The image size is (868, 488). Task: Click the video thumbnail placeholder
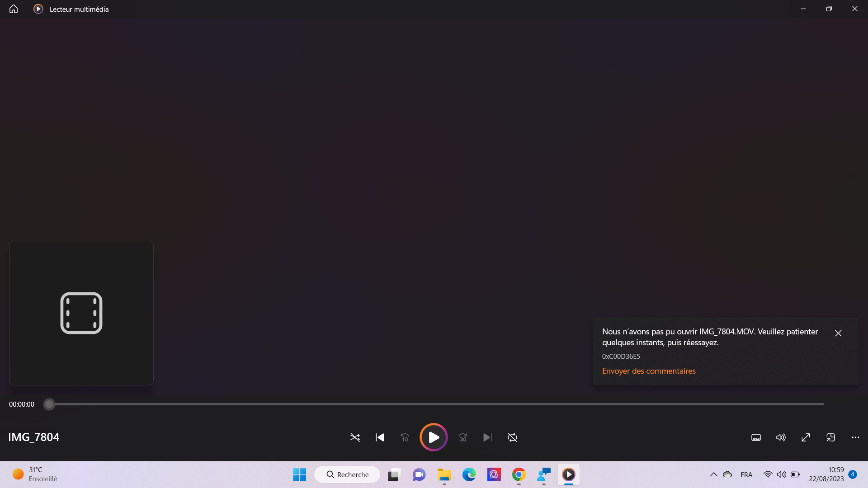click(x=81, y=313)
